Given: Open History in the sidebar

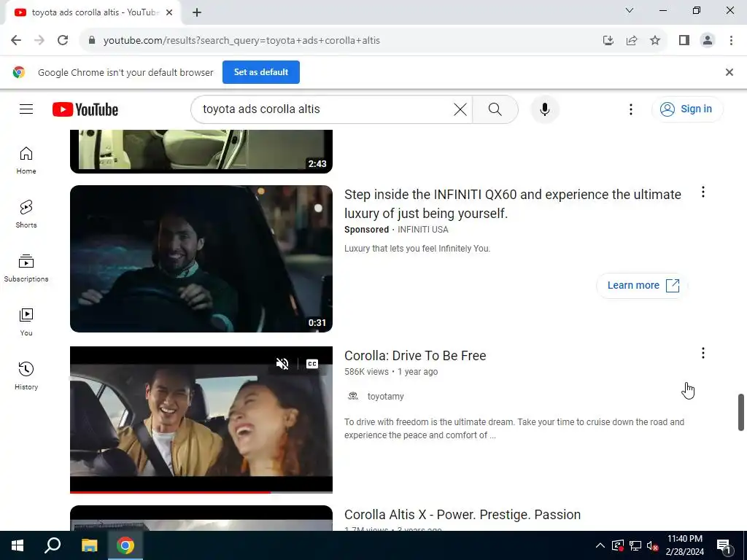Looking at the screenshot, I should tap(26, 376).
